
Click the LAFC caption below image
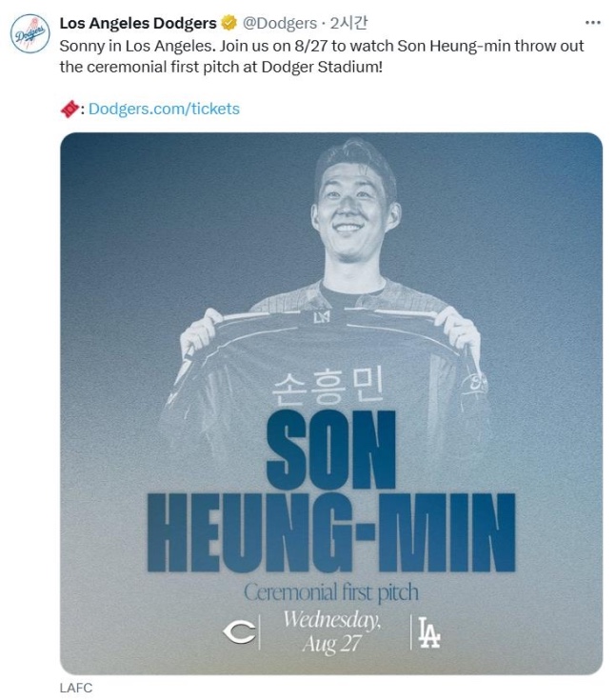coord(76,688)
